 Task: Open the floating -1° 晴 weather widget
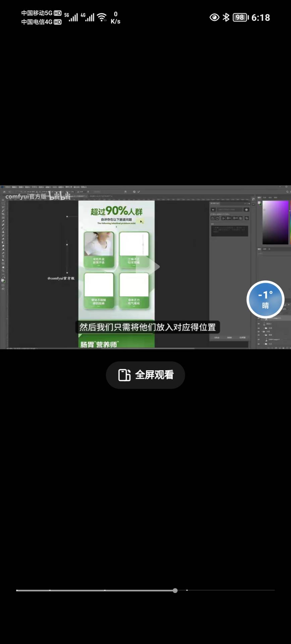click(265, 300)
